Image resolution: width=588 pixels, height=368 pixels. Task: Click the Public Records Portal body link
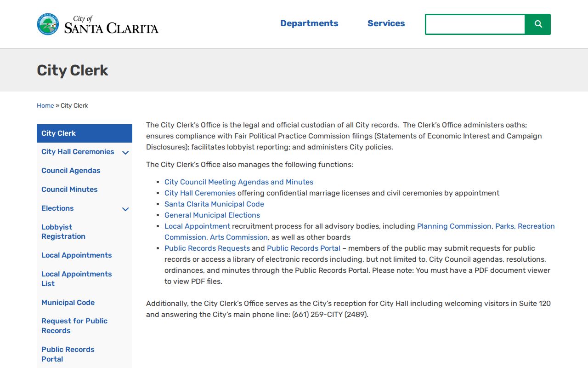(304, 248)
